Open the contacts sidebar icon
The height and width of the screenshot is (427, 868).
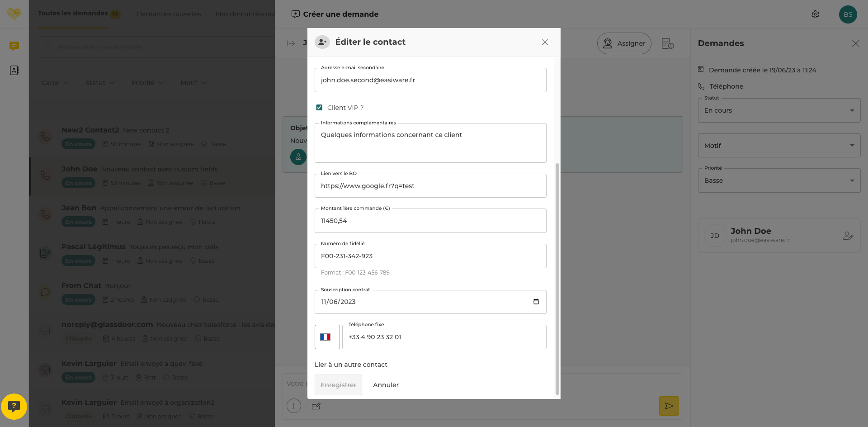pyautogui.click(x=14, y=71)
